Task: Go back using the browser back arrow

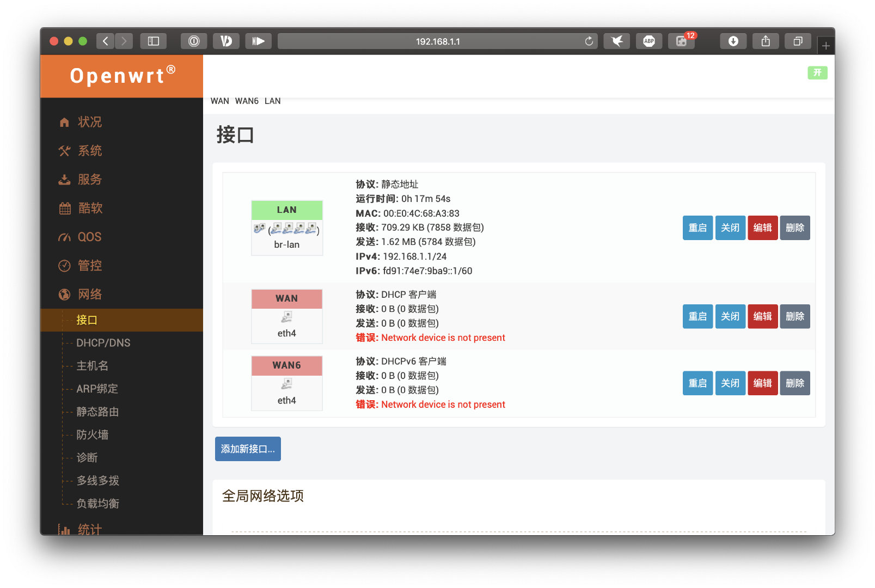Action: [106, 41]
